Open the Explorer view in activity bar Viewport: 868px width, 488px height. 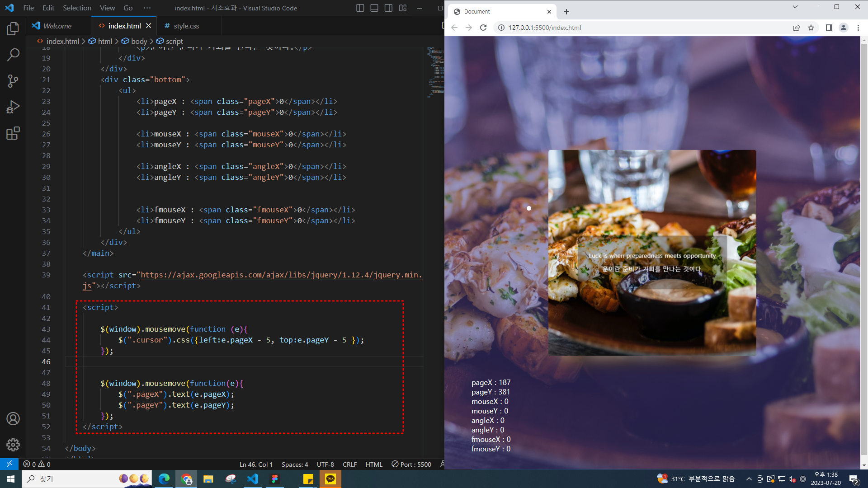[13, 29]
